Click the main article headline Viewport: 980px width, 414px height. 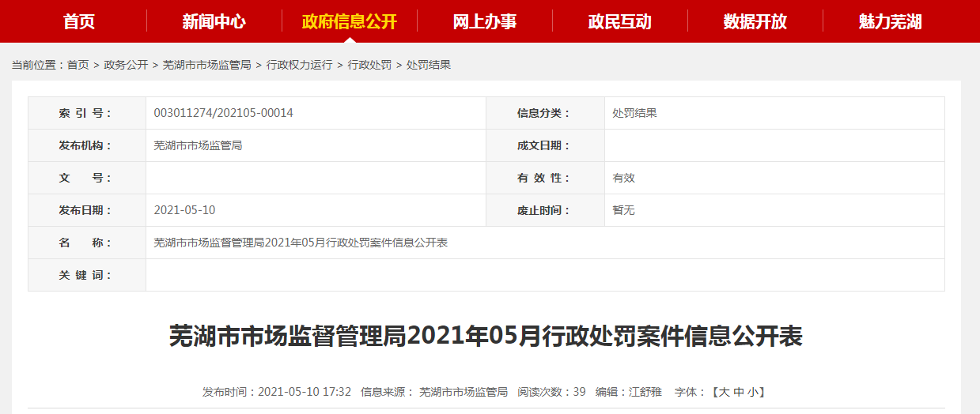tap(486, 337)
